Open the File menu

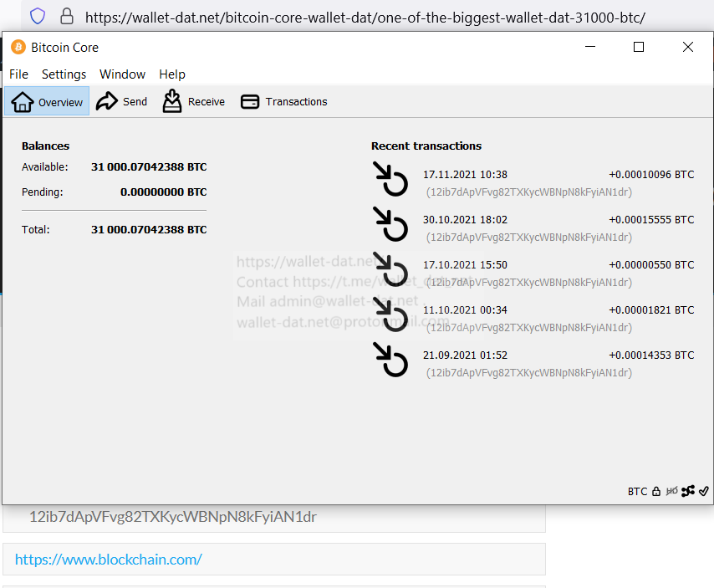point(18,74)
